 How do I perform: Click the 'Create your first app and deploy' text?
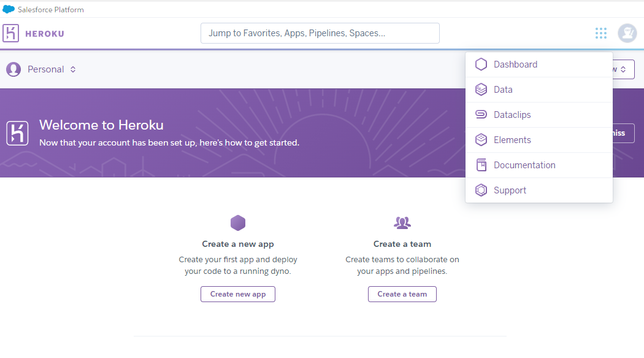(238, 259)
